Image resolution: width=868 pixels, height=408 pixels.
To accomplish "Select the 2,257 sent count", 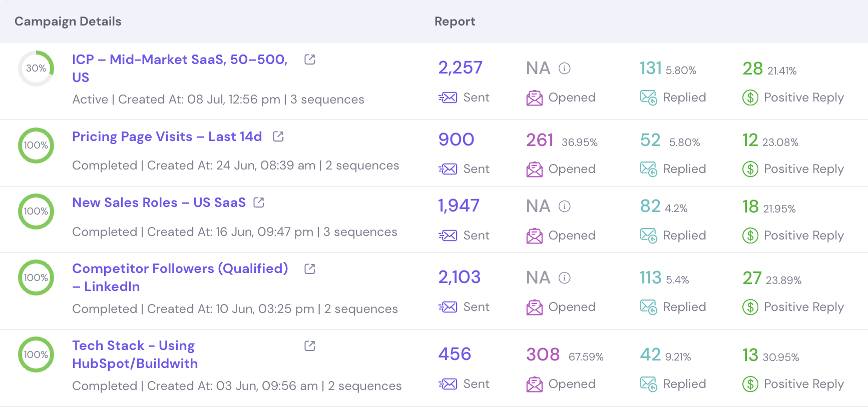I will 460,67.
